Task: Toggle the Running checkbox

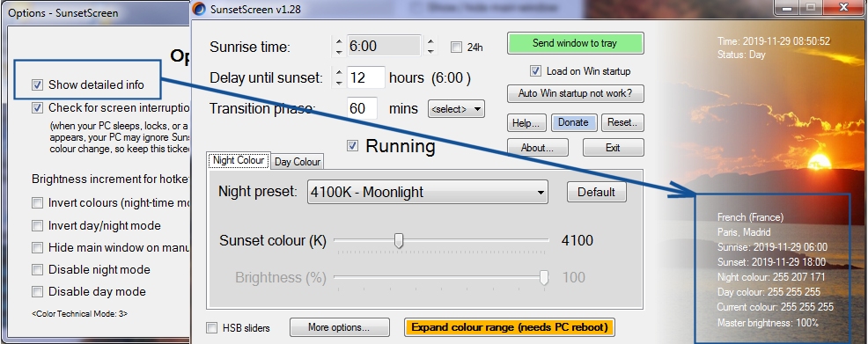Action: [x=352, y=146]
